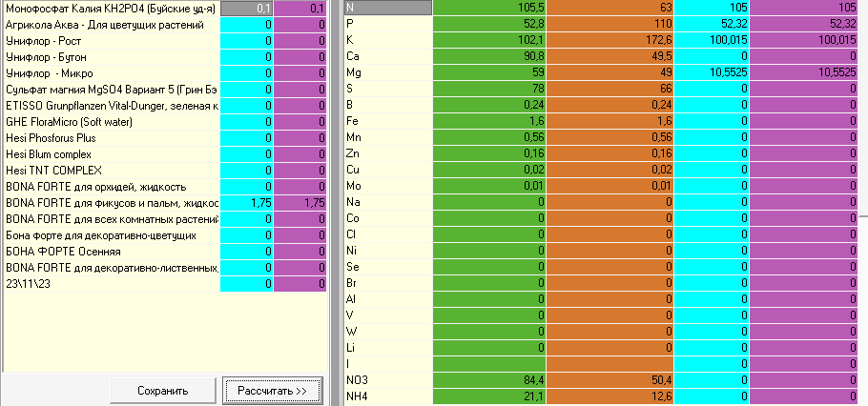This screenshot has height=406, width=868.
Task: Click the Рассчитать >> button
Action: point(273,391)
